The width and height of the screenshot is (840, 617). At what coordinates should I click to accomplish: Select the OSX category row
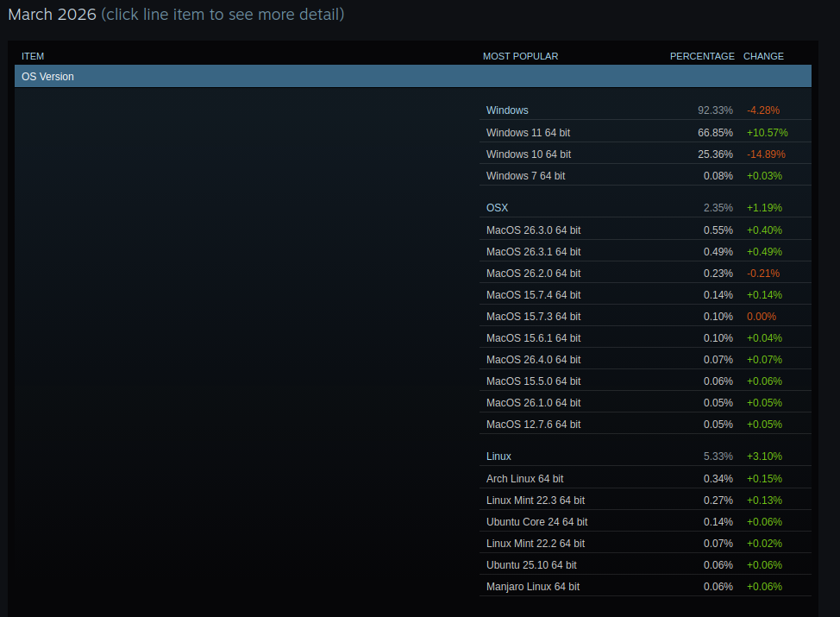pyautogui.click(x=645, y=207)
